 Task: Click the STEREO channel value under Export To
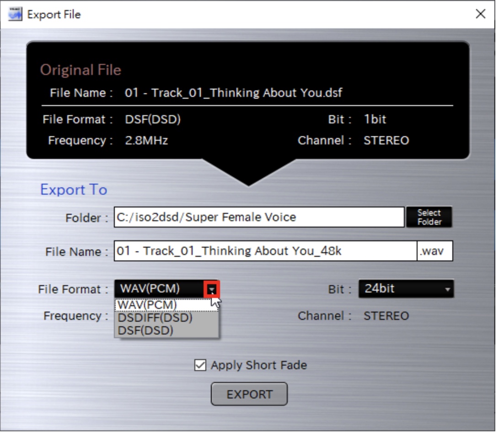click(x=386, y=316)
